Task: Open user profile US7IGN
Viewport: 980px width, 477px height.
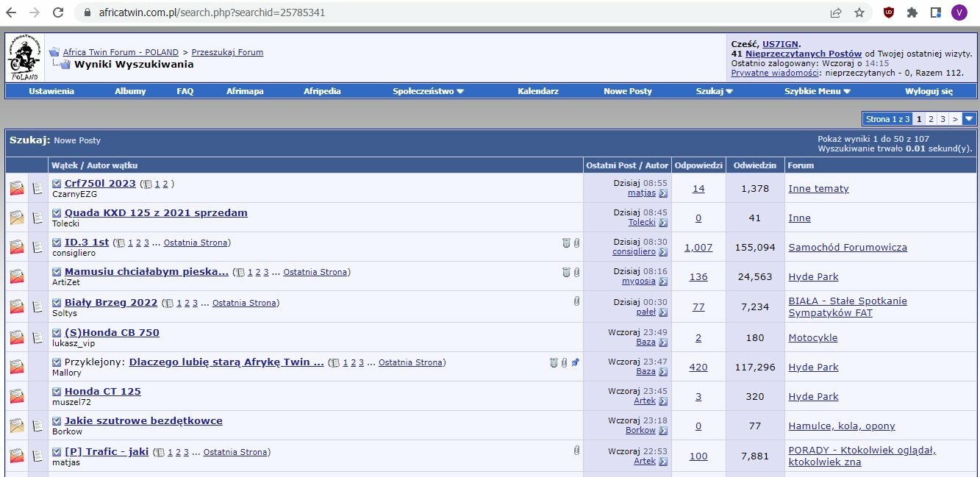Action: click(x=781, y=44)
